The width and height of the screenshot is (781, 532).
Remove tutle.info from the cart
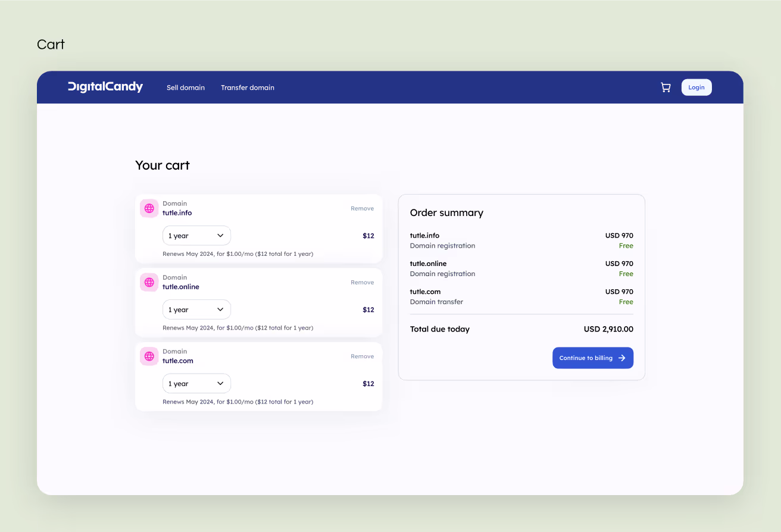point(362,208)
